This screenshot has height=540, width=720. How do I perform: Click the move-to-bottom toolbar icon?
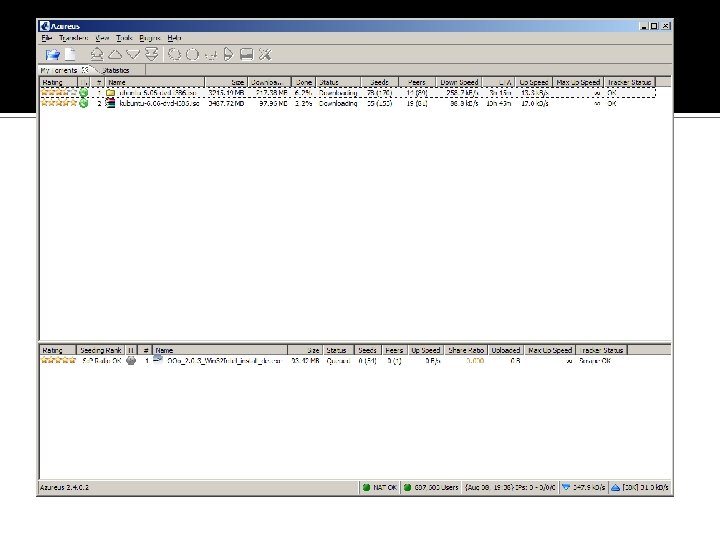(x=152, y=54)
